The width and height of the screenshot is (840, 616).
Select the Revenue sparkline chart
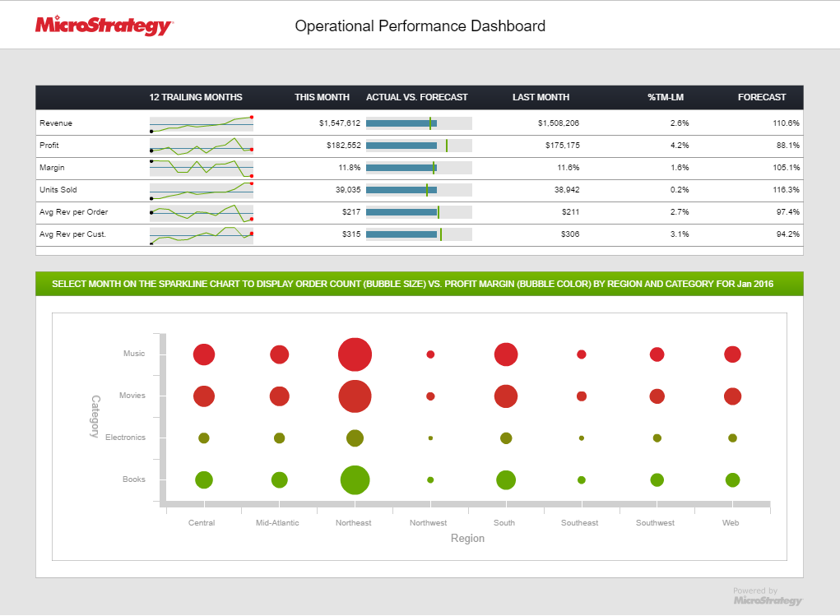[202, 124]
